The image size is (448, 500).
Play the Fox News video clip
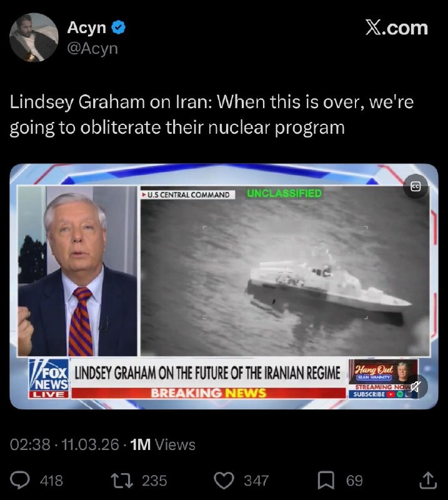point(224,286)
